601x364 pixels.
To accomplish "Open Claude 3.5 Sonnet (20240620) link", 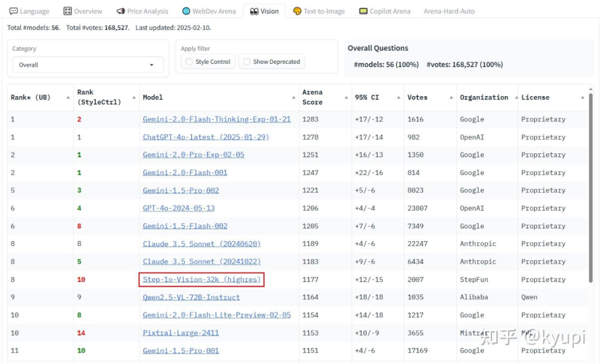I will pos(201,244).
